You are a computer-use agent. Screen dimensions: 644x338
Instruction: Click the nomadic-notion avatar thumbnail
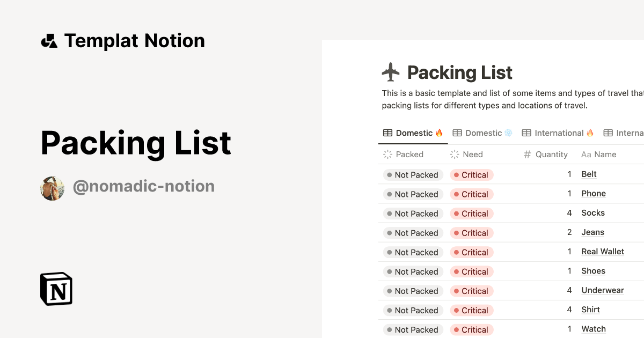pyautogui.click(x=52, y=187)
